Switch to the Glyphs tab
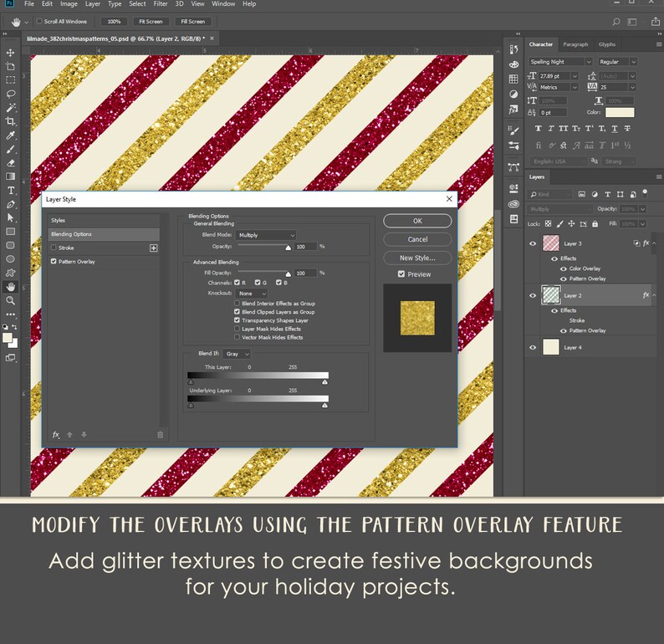 (607, 44)
